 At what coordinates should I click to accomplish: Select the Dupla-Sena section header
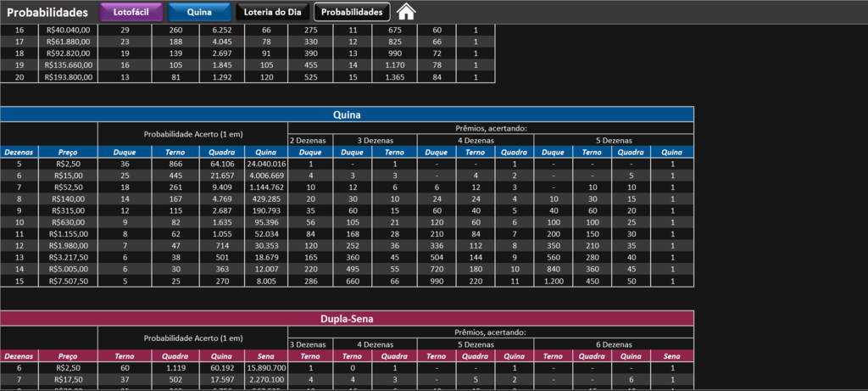coord(347,318)
